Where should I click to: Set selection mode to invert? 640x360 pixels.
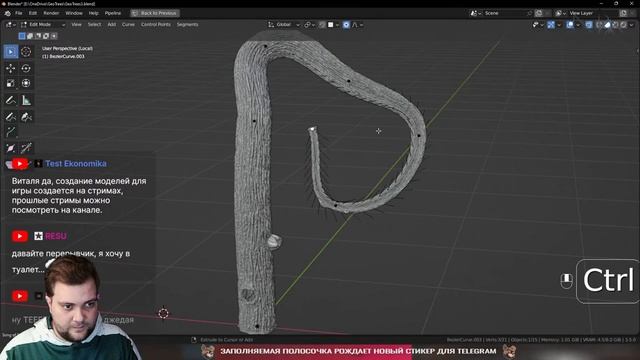tap(46, 36)
